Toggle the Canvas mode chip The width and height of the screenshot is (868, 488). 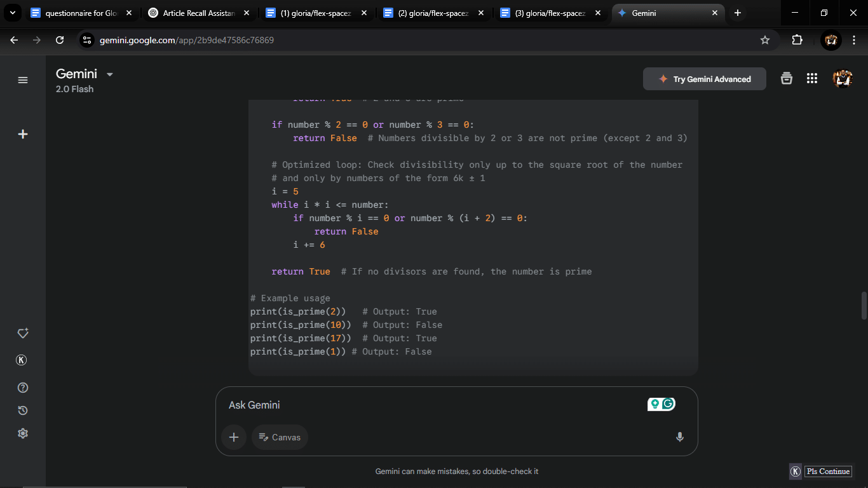pos(280,437)
